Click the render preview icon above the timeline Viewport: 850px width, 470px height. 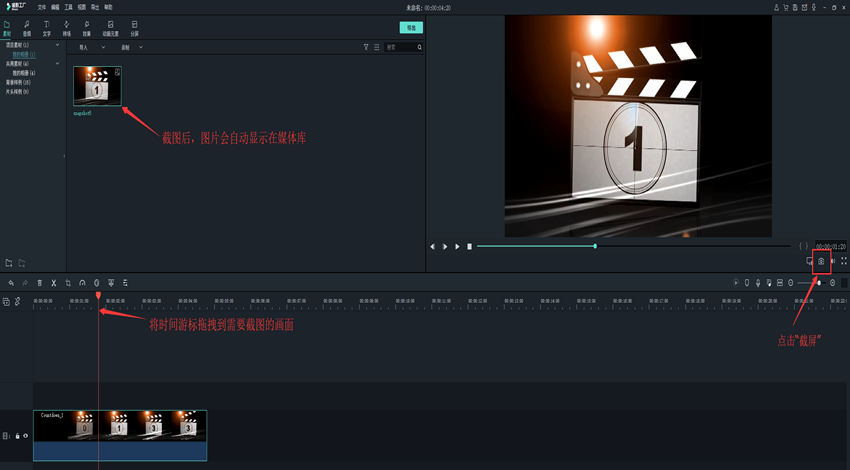(736, 283)
